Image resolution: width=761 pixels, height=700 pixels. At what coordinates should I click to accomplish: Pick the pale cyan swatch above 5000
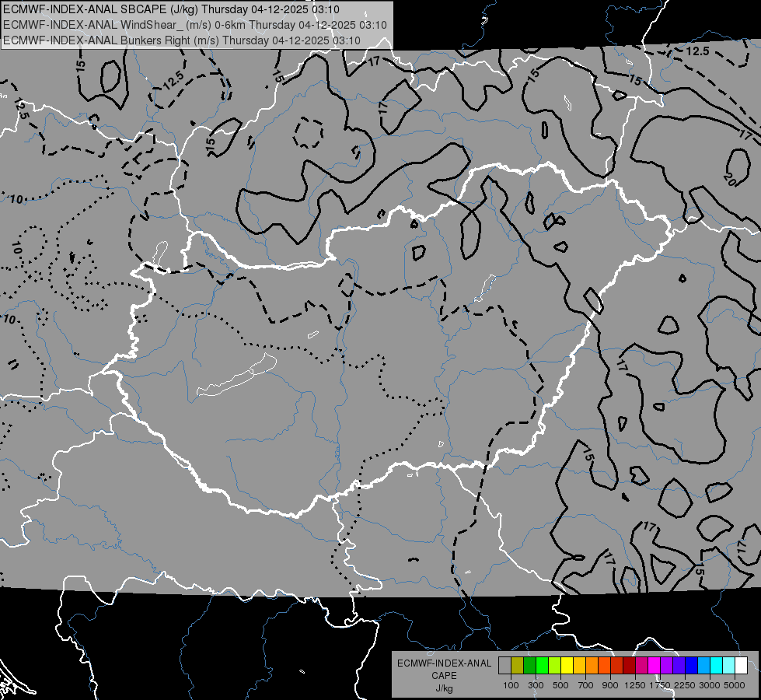pos(728,666)
